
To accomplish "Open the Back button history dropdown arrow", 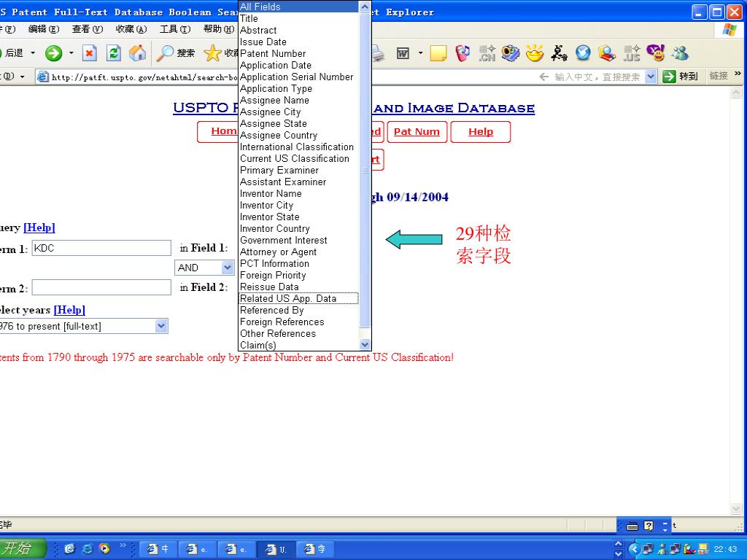I will tap(33, 52).
